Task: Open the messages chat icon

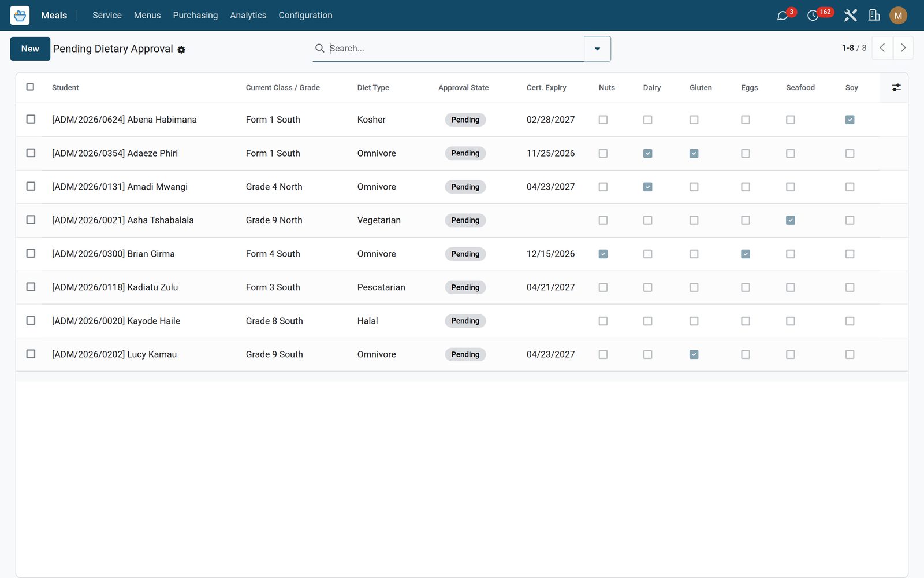Action: click(x=783, y=16)
